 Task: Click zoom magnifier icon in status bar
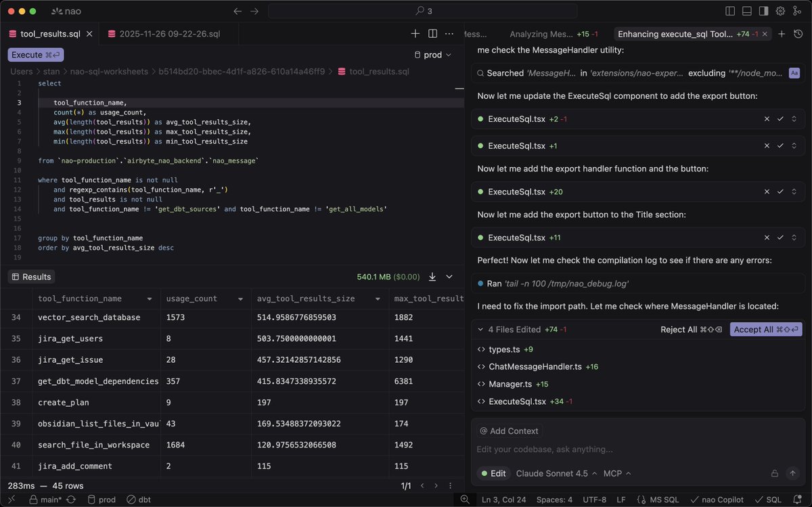click(466, 500)
